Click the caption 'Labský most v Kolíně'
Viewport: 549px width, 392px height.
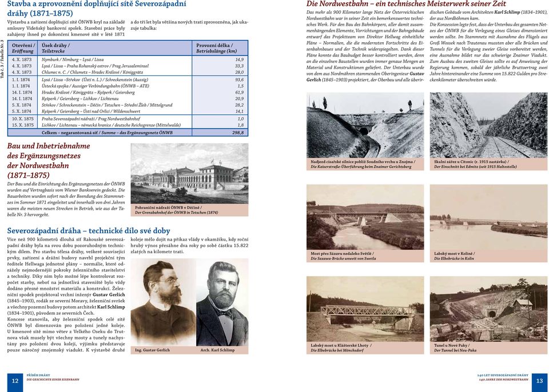pyautogui.click(x=454, y=253)
